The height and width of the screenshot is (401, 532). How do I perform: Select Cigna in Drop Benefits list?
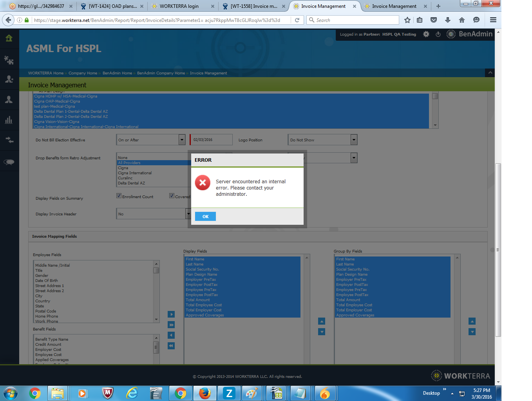point(123,168)
